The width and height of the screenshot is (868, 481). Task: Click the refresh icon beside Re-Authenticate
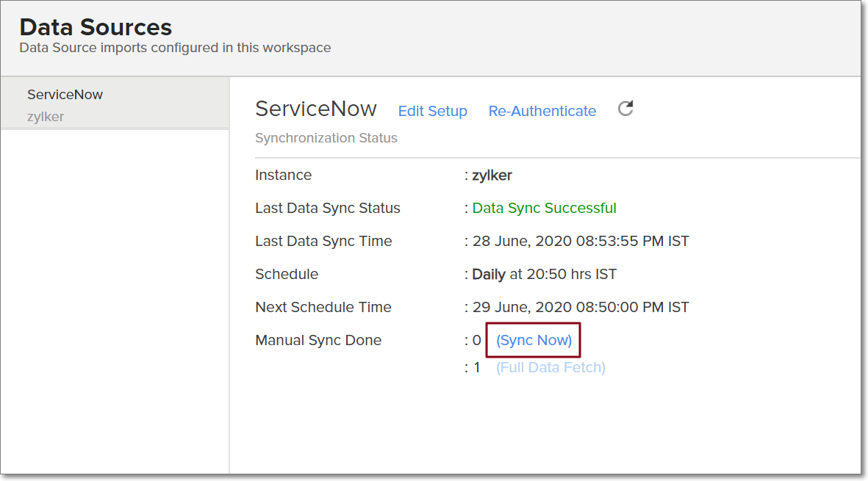[x=625, y=109]
